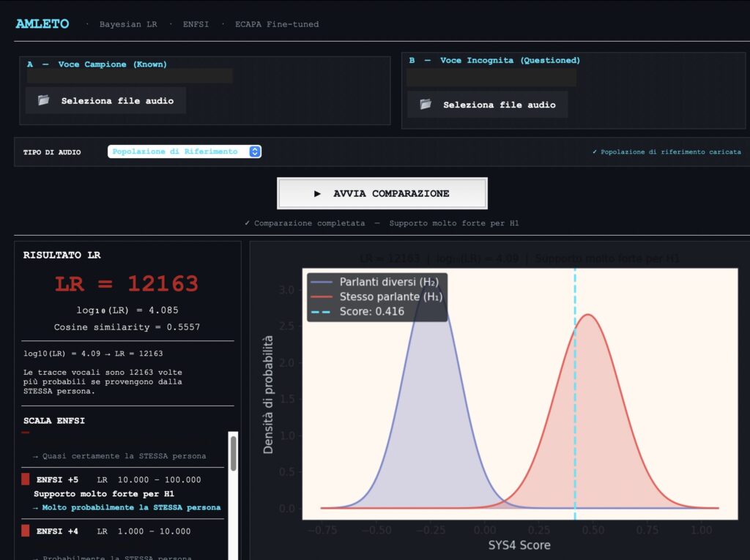Image resolution: width=750 pixels, height=560 pixels.
Task: Click the 'B — Voce Incognita (Questioned)' heading
Action: [494, 60]
